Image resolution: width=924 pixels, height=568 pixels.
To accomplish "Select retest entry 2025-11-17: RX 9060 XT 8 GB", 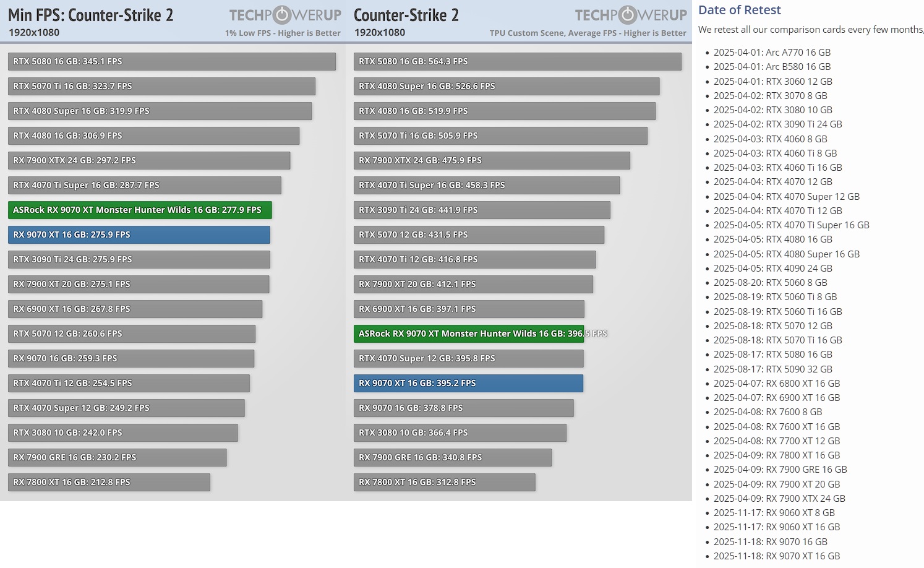I will tap(774, 513).
